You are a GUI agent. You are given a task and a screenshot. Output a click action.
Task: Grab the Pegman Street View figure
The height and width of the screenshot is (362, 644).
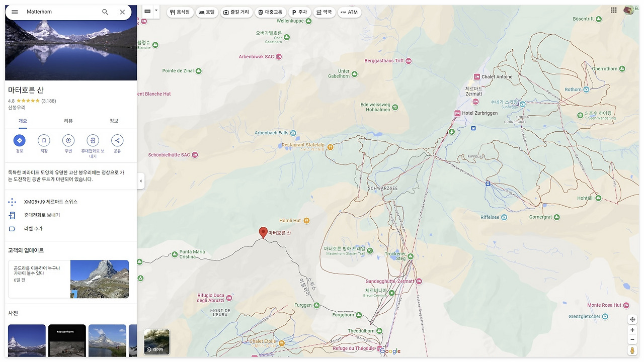click(632, 350)
